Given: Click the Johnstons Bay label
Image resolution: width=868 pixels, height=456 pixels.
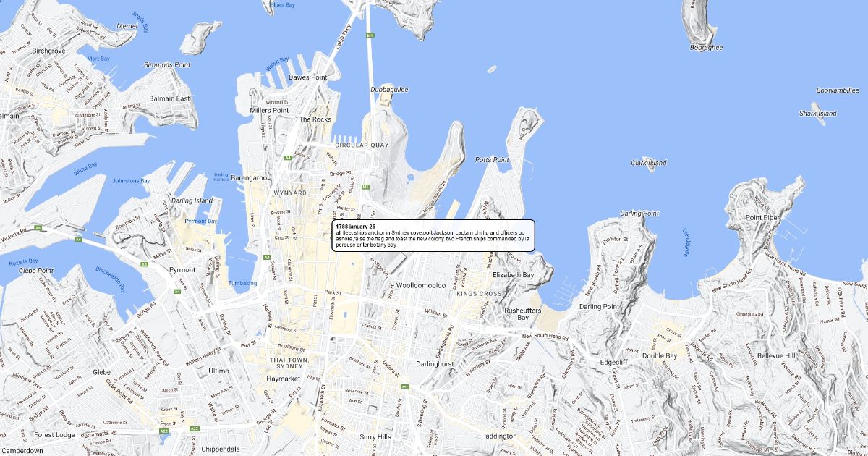Looking at the screenshot, I should coord(132,181).
